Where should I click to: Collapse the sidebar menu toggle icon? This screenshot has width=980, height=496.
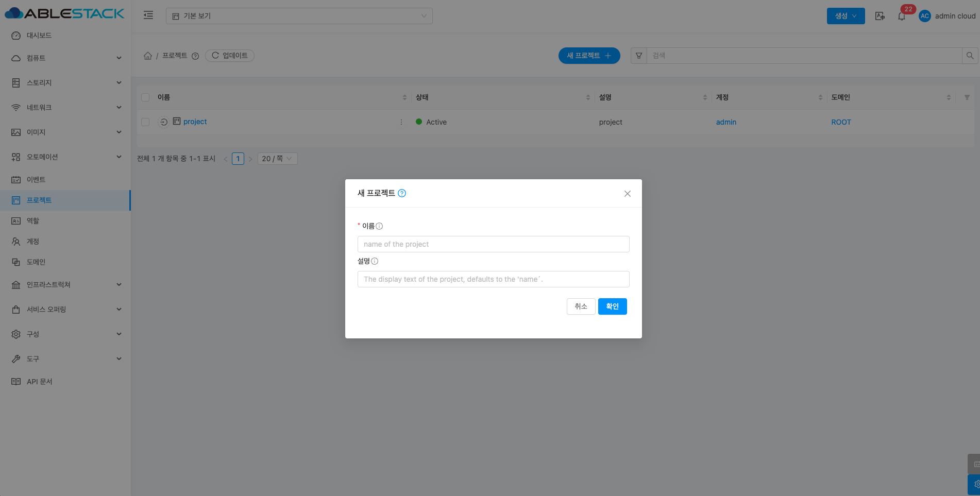click(148, 15)
